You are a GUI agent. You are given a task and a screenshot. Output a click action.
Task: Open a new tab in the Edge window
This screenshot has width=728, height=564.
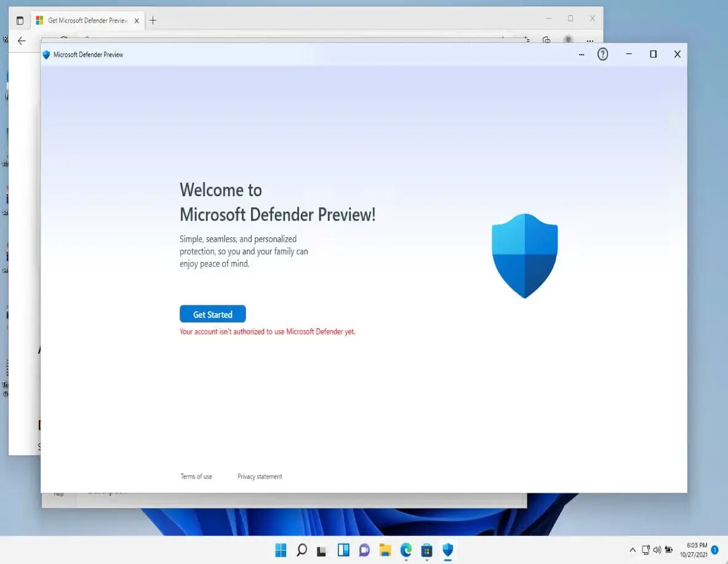coord(153,20)
